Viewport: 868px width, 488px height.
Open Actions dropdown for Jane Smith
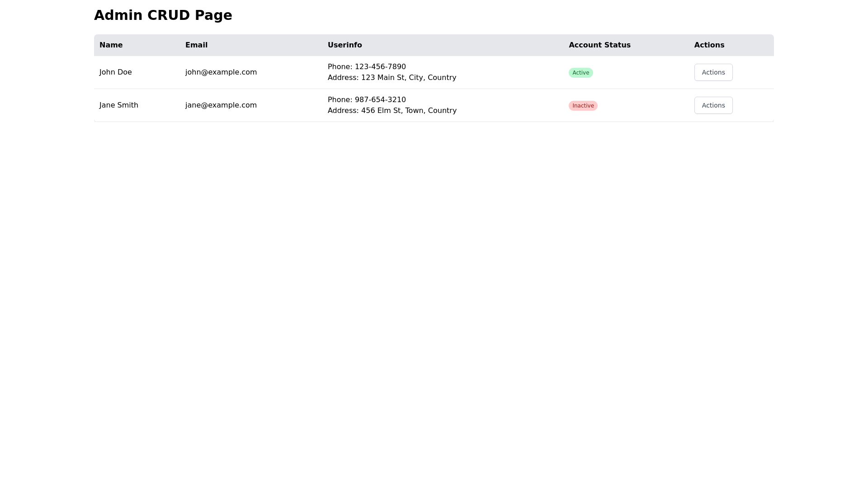click(x=713, y=105)
